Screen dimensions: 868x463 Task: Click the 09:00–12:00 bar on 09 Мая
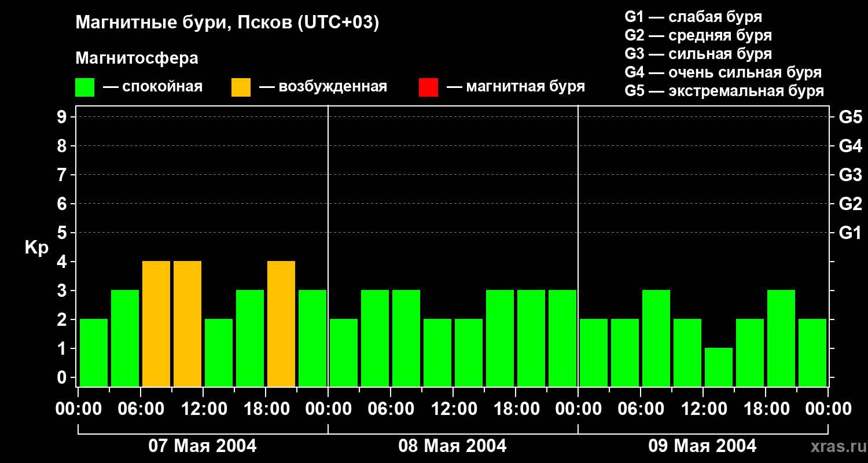[687, 352]
